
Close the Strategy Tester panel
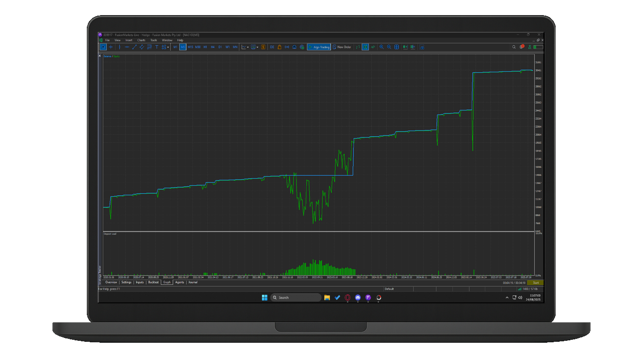point(100,56)
